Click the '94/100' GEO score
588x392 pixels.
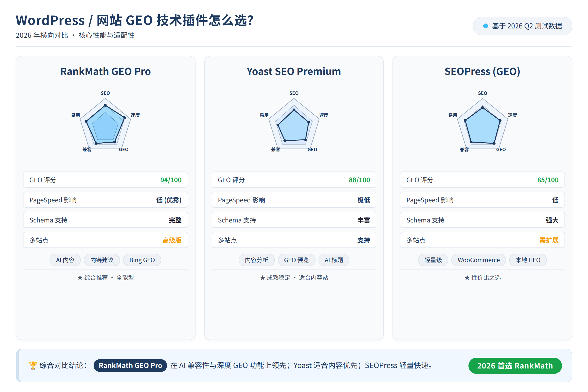(171, 180)
